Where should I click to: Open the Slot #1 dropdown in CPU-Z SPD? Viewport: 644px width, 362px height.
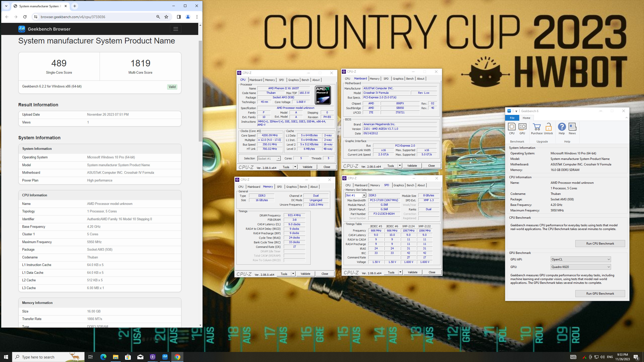pyautogui.click(x=355, y=195)
